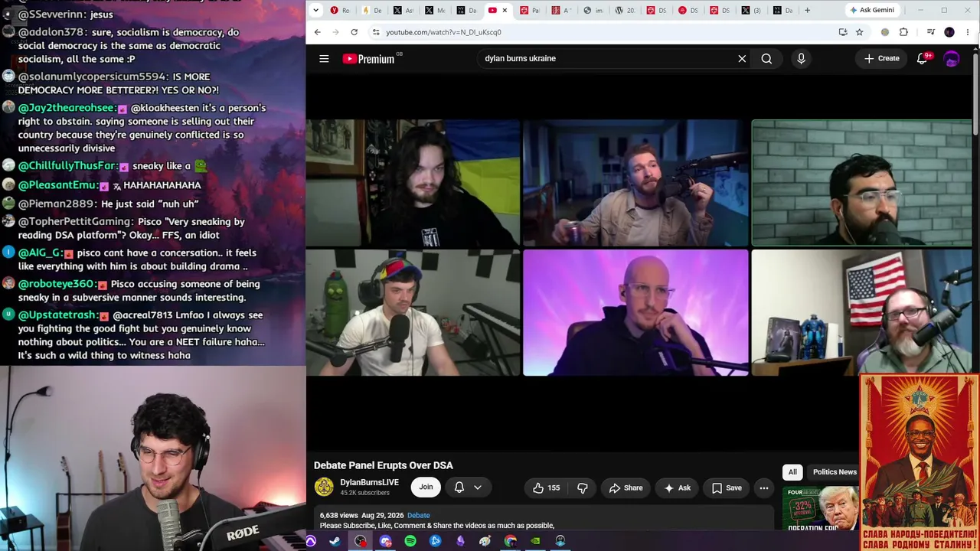
Task: Select the All filter chip
Action: point(792,472)
